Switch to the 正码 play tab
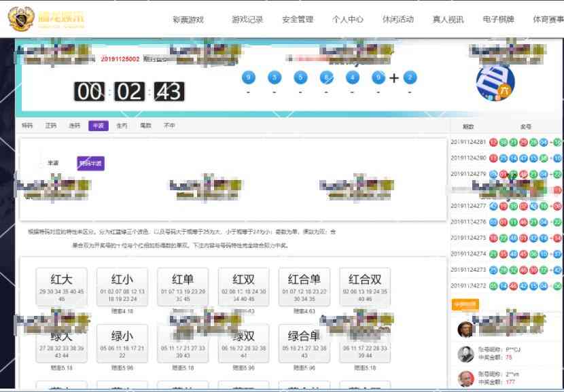This screenshot has height=392, width=564. 51,126
